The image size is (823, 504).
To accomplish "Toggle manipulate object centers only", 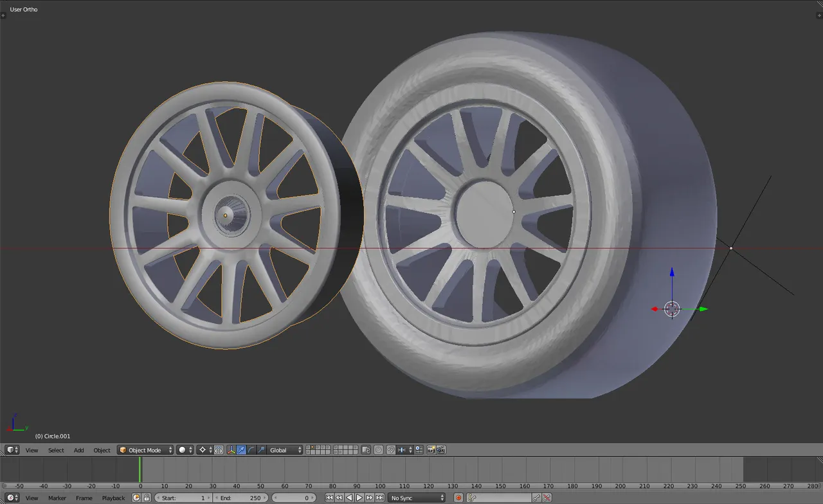I will [x=219, y=450].
